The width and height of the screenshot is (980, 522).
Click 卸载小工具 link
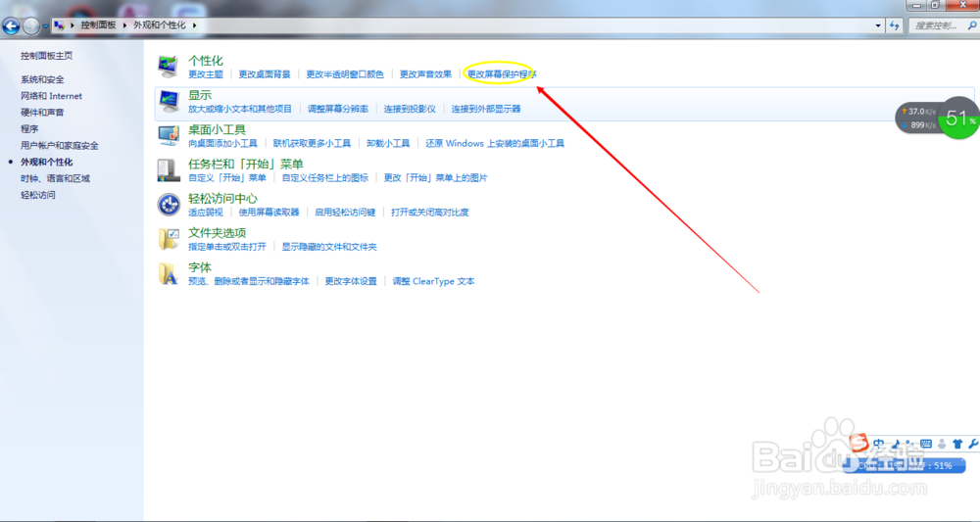pyautogui.click(x=388, y=144)
